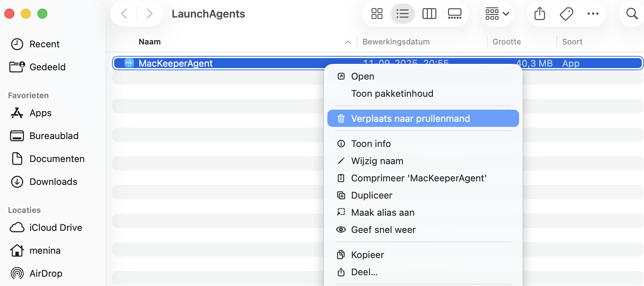Choose Kopieer from the context menu
The width and height of the screenshot is (644, 286).
(423, 255)
